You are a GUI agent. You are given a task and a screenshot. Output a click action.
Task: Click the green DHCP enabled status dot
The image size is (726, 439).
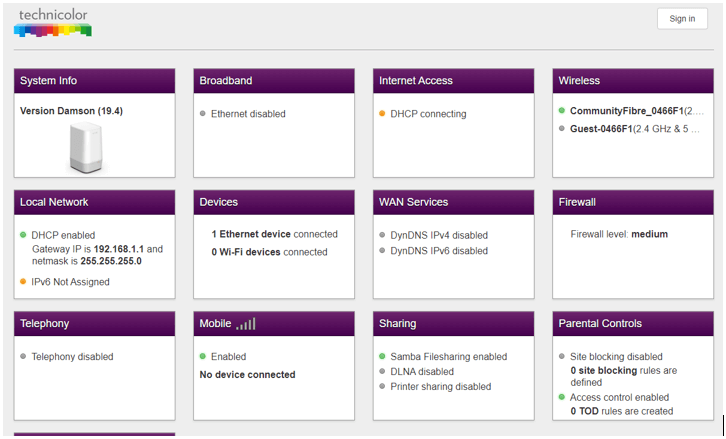pyautogui.click(x=23, y=234)
